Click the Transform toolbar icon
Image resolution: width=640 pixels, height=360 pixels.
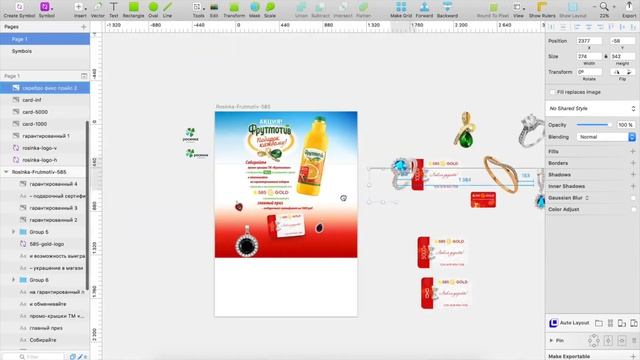pos(234,7)
